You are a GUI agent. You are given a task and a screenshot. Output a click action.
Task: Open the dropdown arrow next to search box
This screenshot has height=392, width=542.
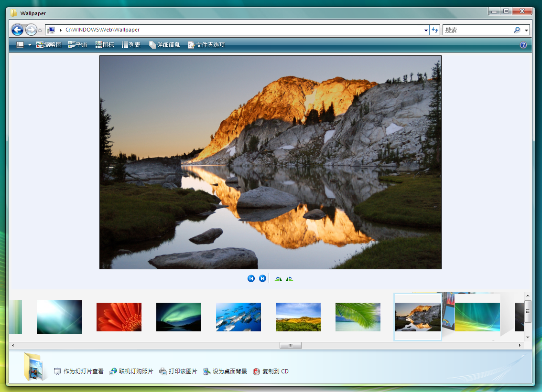pyautogui.click(x=526, y=30)
